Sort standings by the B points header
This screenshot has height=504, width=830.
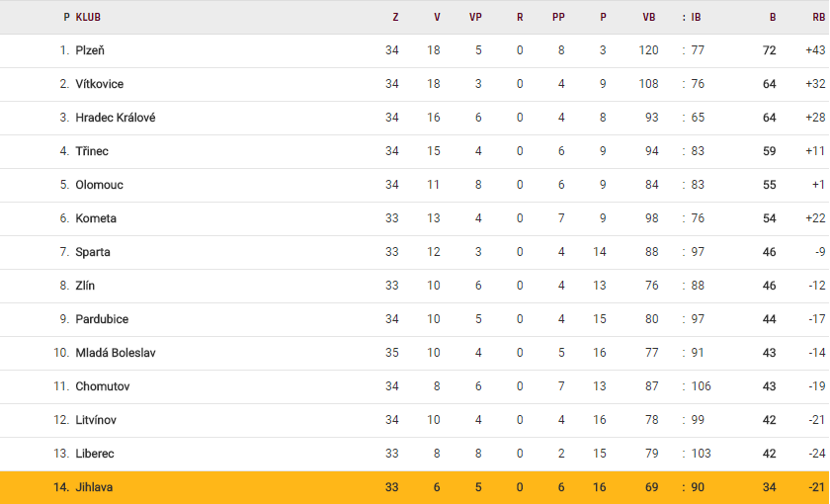pos(773,17)
